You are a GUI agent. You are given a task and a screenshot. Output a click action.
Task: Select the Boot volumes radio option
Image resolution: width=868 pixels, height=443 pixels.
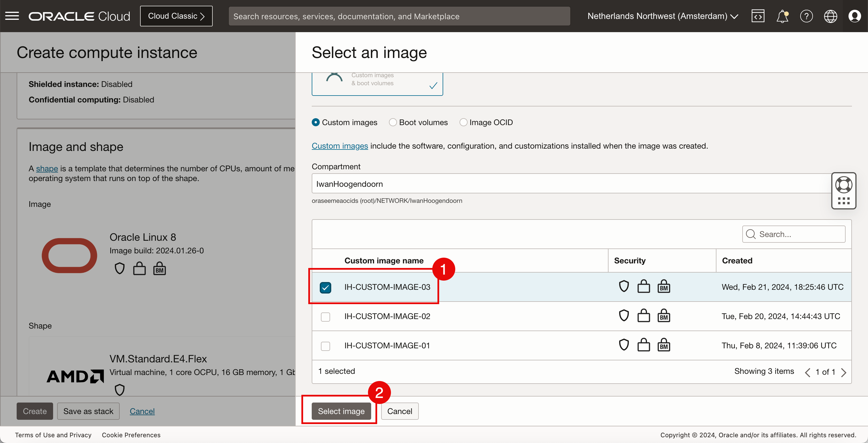393,122
